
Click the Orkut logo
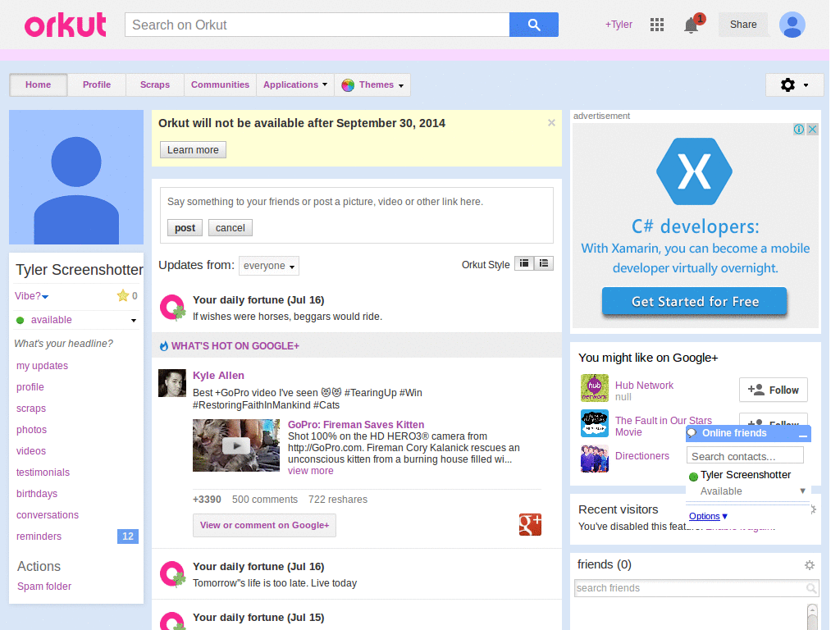66,25
